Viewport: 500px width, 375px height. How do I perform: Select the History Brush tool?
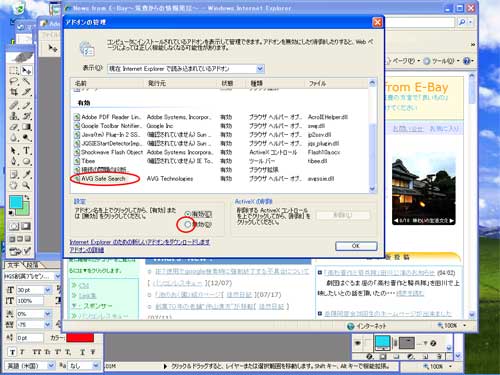[x=26, y=116]
